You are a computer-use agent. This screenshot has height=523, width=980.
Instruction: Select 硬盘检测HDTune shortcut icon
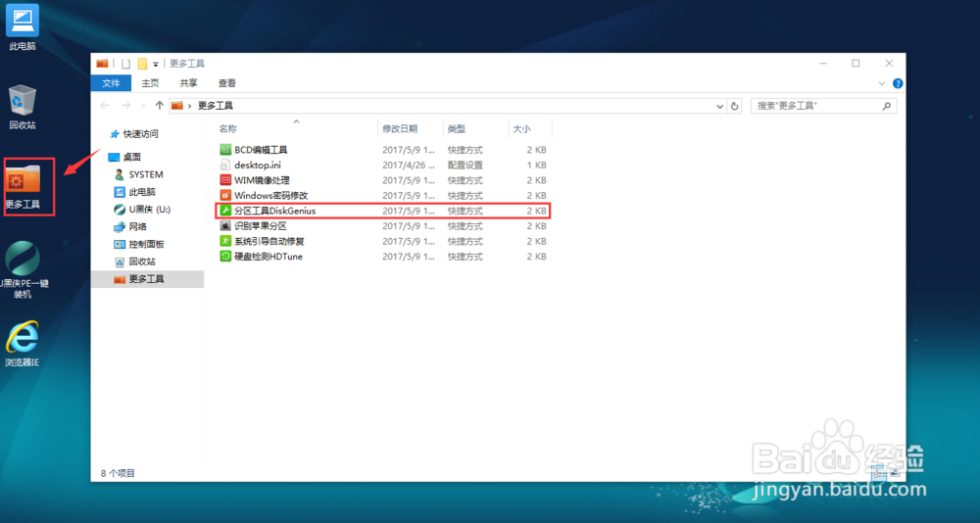(x=225, y=257)
